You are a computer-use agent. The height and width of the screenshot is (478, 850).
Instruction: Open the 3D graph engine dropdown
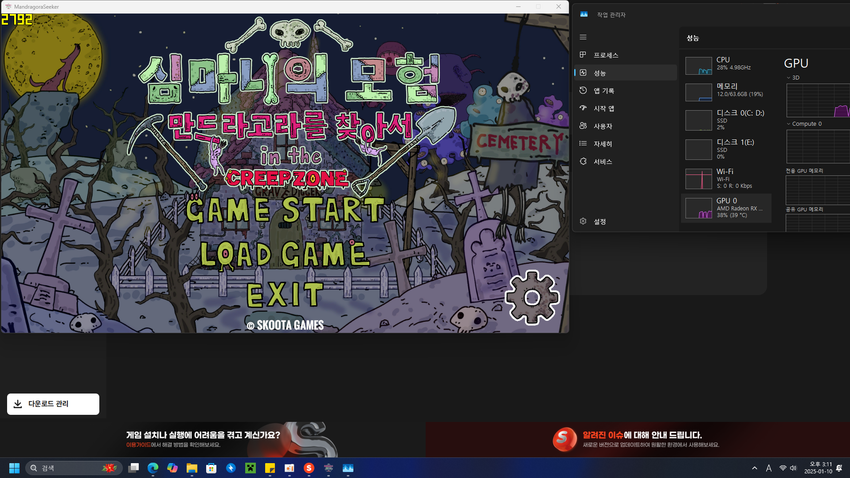(x=793, y=78)
